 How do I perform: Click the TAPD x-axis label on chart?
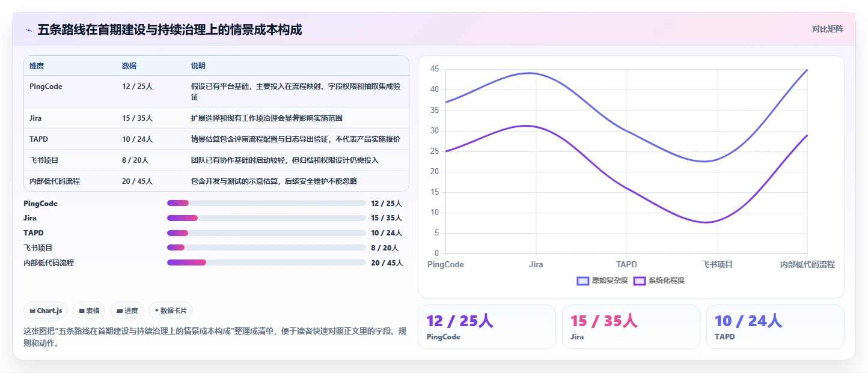tap(626, 264)
